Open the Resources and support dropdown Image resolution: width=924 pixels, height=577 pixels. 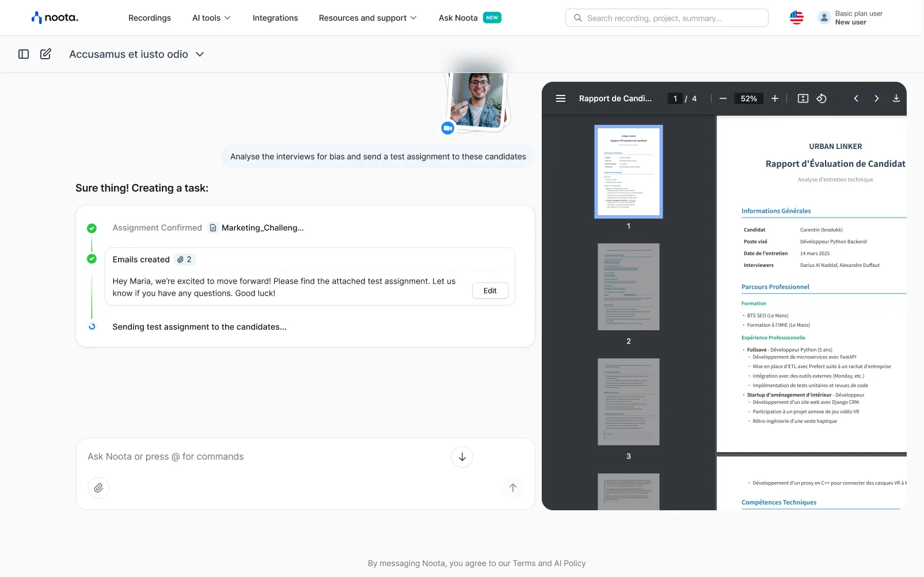click(x=367, y=18)
